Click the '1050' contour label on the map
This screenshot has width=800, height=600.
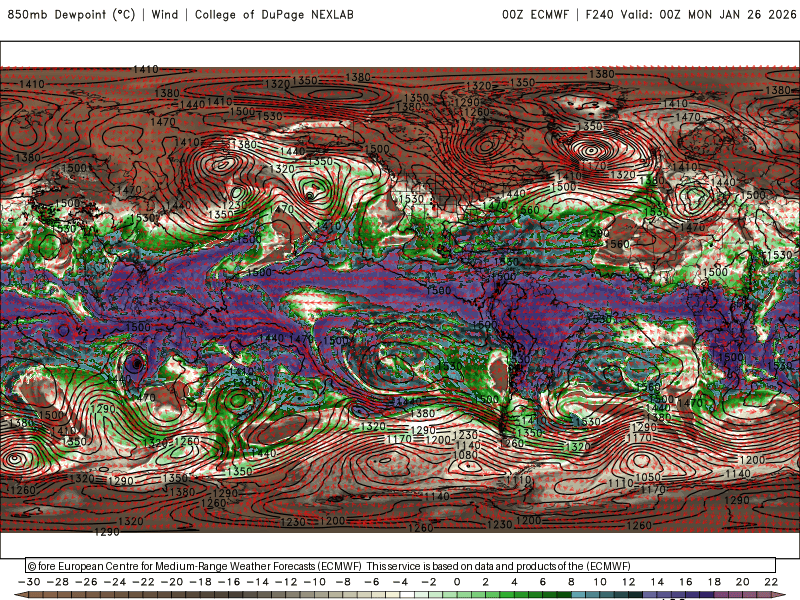(648, 477)
